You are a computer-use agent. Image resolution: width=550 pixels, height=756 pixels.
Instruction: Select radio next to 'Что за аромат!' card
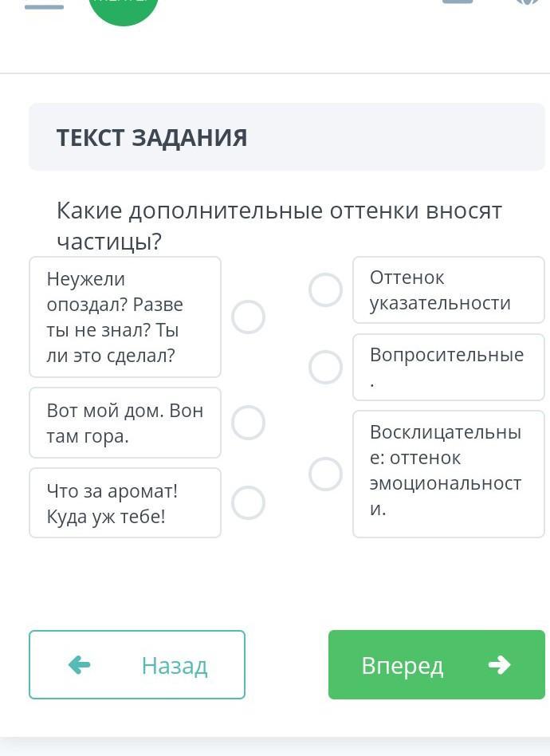pos(248,502)
